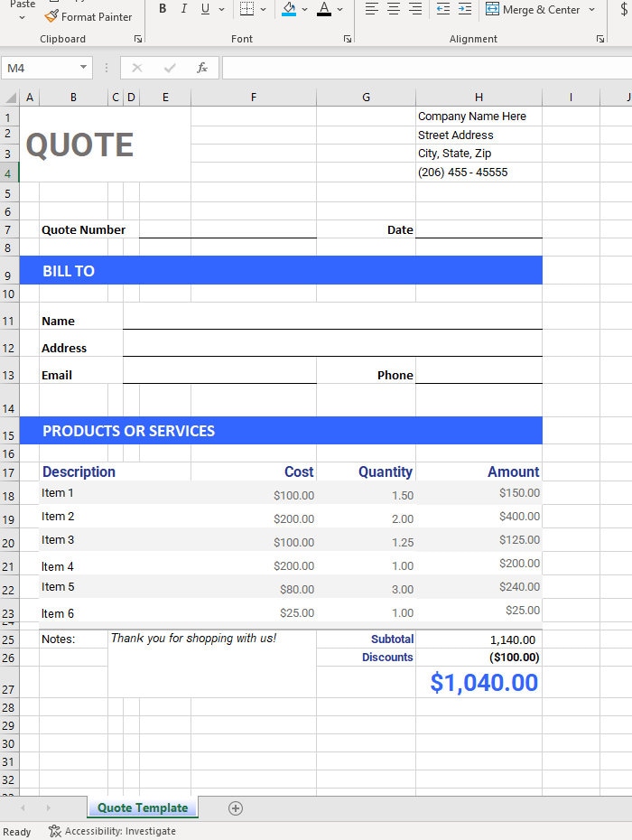This screenshot has height=840, width=632.
Task: Click the Format Painter brush icon
Action: coord(51,16)
